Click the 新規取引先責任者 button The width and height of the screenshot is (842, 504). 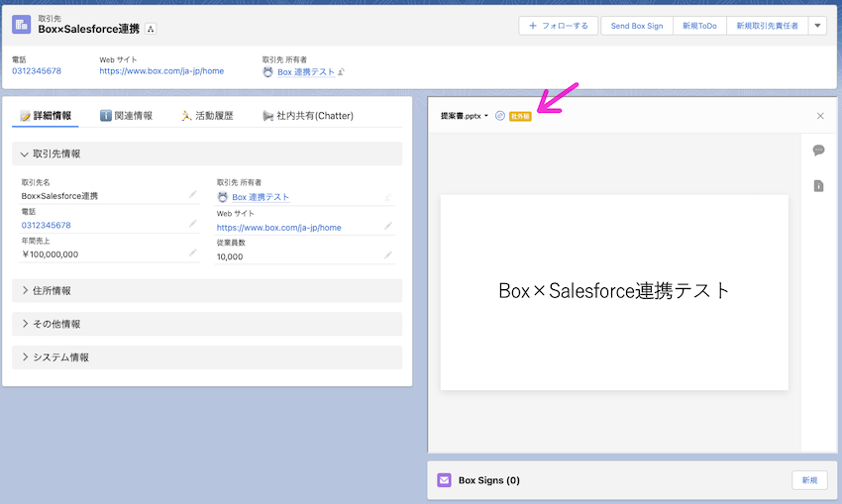[768, 26]
